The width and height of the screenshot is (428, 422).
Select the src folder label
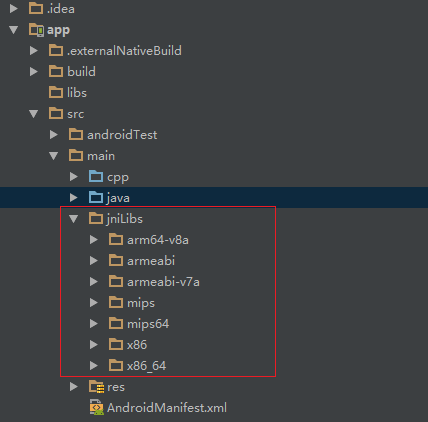[x=75, y=114]
